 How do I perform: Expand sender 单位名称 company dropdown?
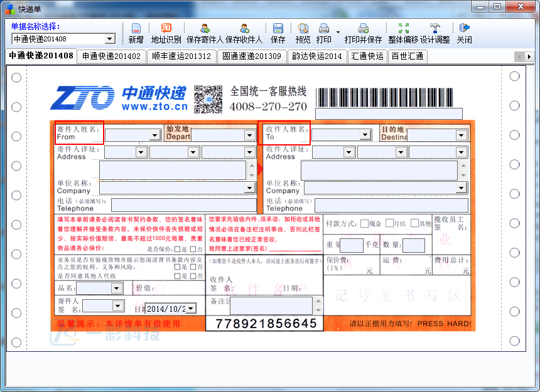pyautogui.click(x=250, y=188)
